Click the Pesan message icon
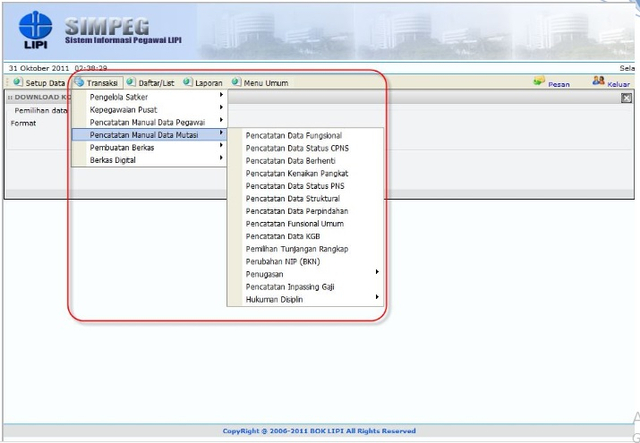640x443 pixels. (x=539, y=80)
